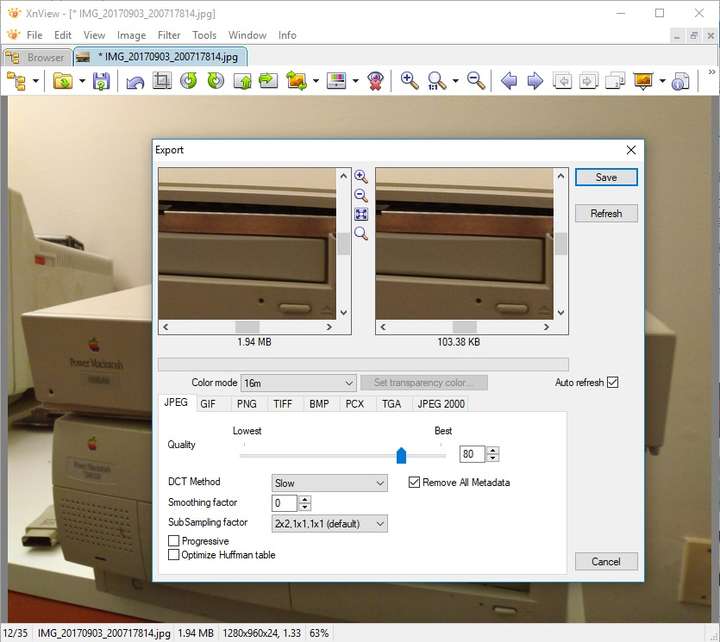Enable Optimize Huffman table
Image resolution: width=720 pixels, height=642 pixels.
(174, 555)
